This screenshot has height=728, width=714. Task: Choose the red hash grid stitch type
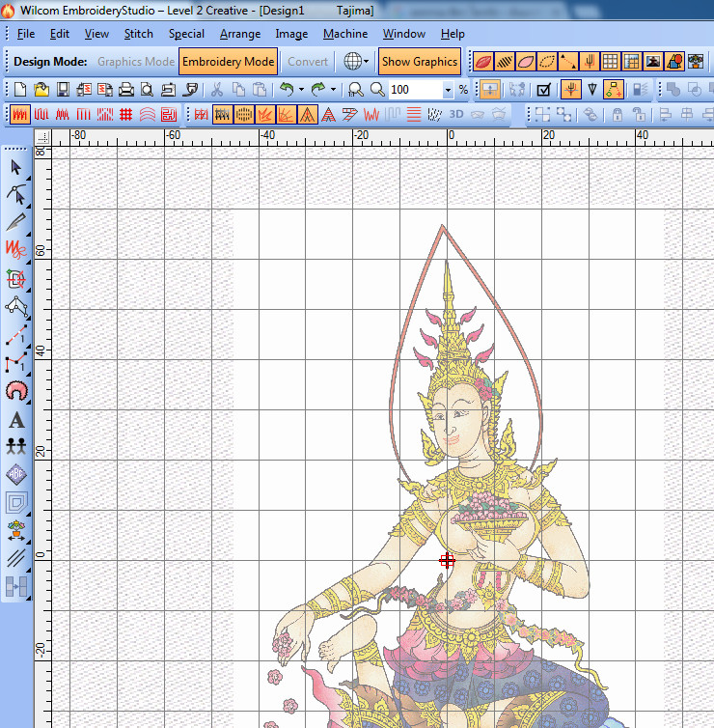(x=126, y=114)
